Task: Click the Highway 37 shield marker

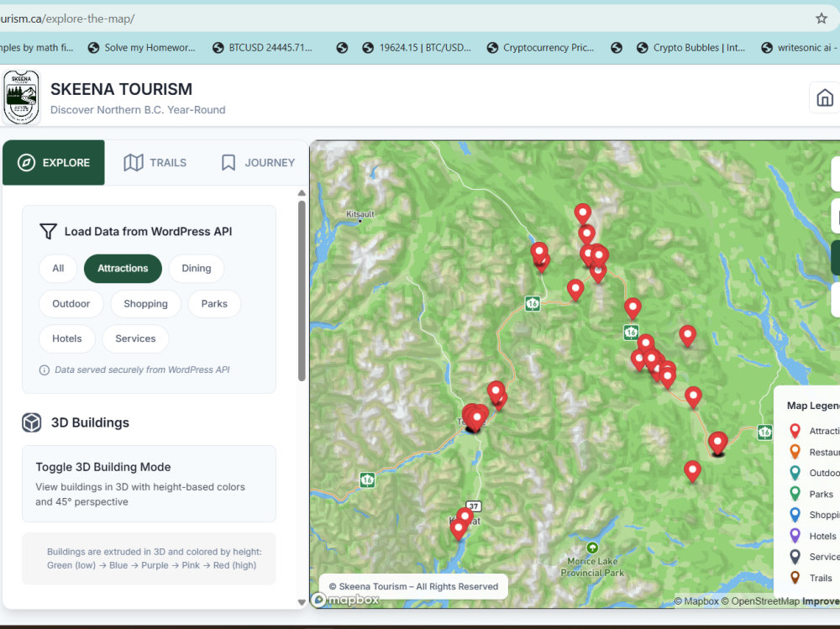Action: (x=474, y=506)
